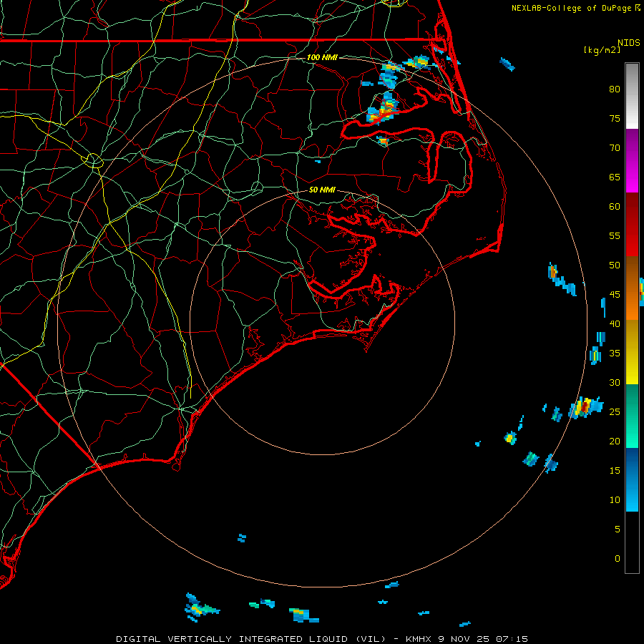The image size is (644, 644).
Task: Click the scale value 40
Action: (x=615, y=323)
